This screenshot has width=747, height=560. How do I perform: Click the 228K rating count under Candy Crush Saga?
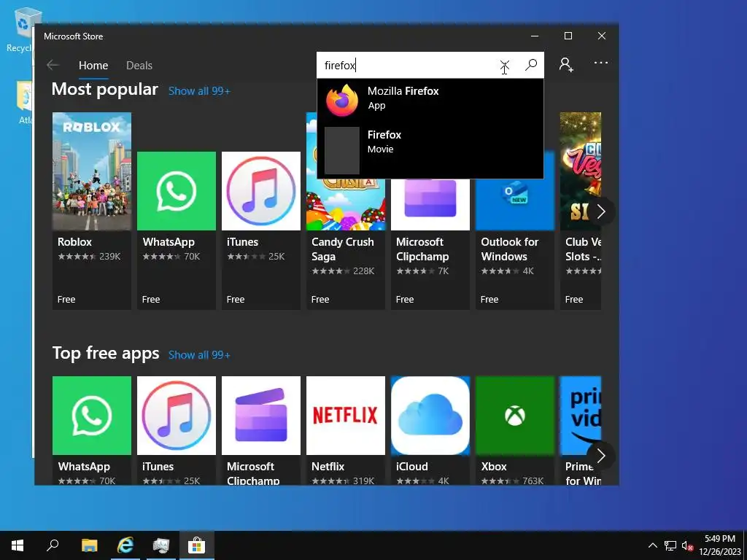363,271
